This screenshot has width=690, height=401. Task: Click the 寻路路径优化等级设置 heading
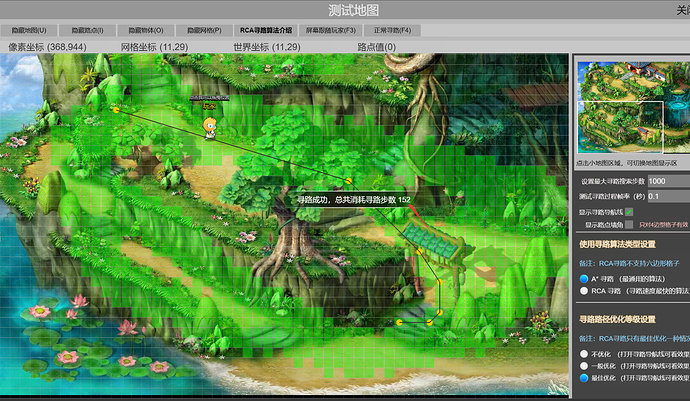(617, 319)
